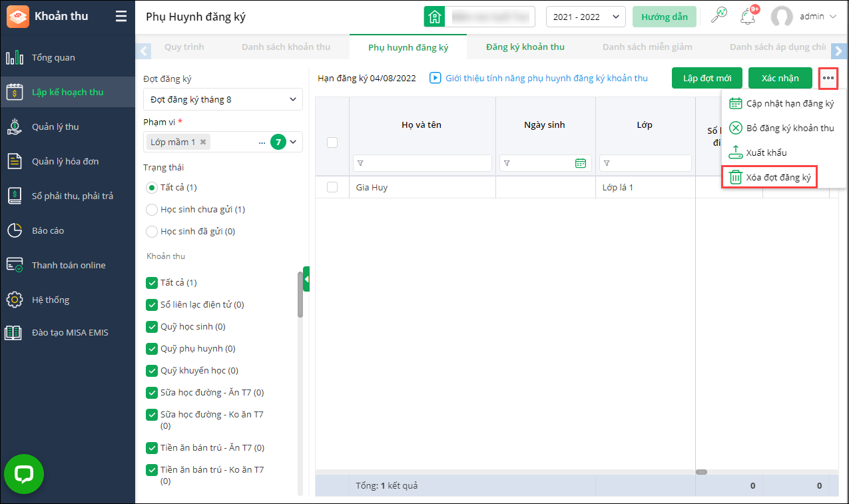Tick the select-all checkbox in table header

click(332, 142)
